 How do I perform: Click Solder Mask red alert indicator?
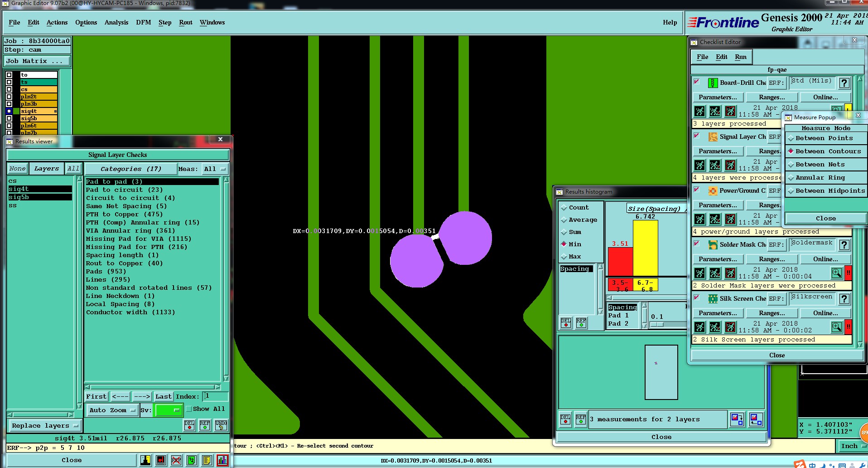tap(848, 273)
